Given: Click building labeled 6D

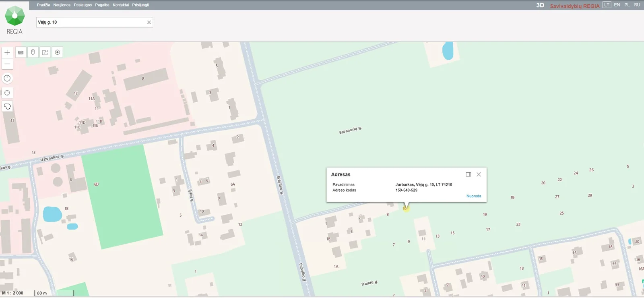Looking at the screenshot, I should (x=96, y=184).
